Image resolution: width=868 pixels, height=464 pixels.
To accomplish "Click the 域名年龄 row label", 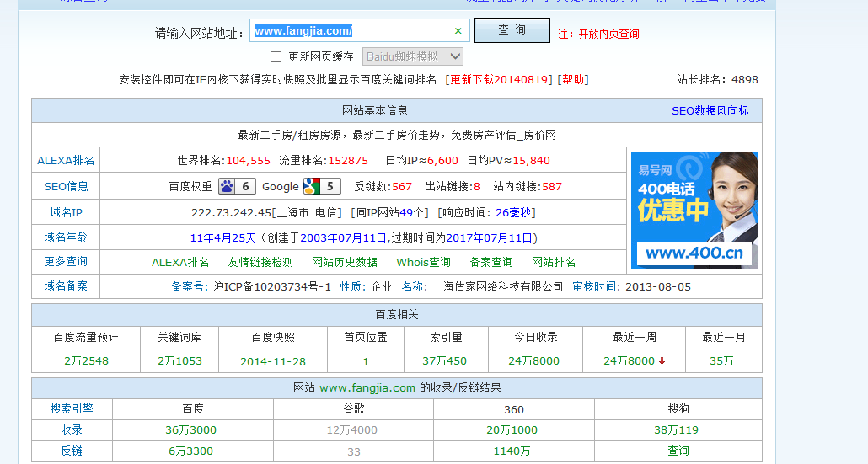I will pyautogui.click(x=66, y=237).
